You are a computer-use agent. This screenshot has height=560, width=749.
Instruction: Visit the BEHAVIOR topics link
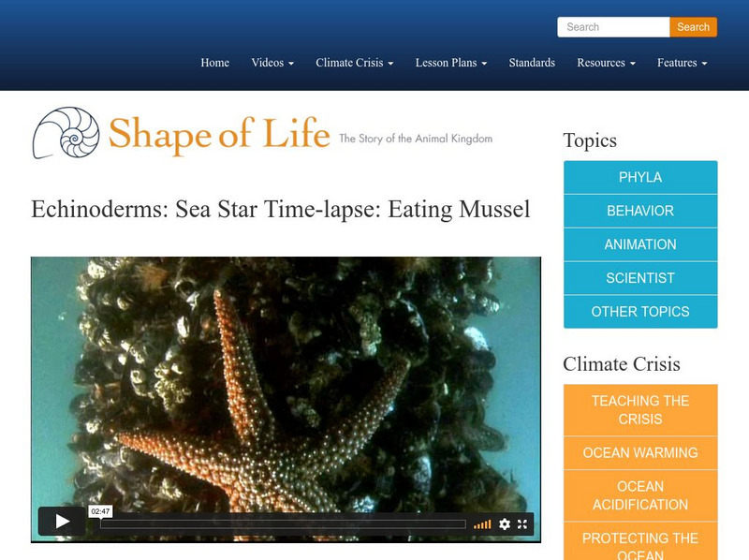(x=639, y=211)
